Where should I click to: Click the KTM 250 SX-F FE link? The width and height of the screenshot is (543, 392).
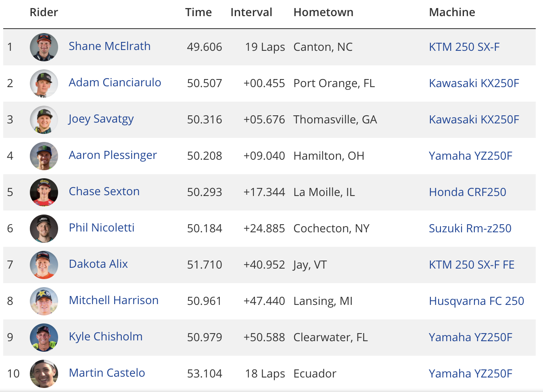coord(472,265)
